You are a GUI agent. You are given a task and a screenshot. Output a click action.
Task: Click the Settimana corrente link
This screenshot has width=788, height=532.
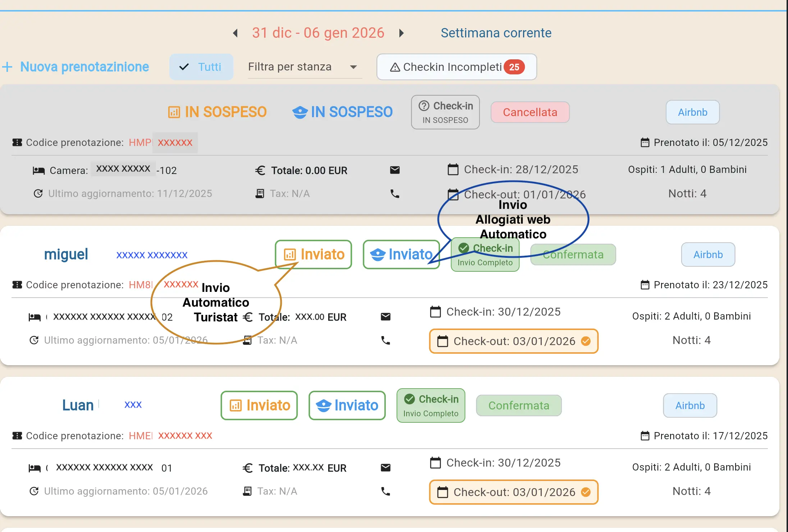[x=496, y=33]
